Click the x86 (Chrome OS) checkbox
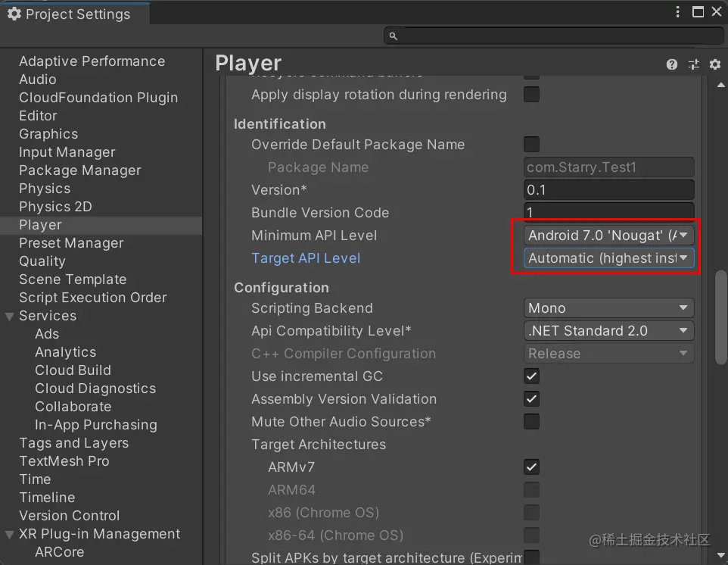This screenshot has width=728, height=565. [531, 513]
